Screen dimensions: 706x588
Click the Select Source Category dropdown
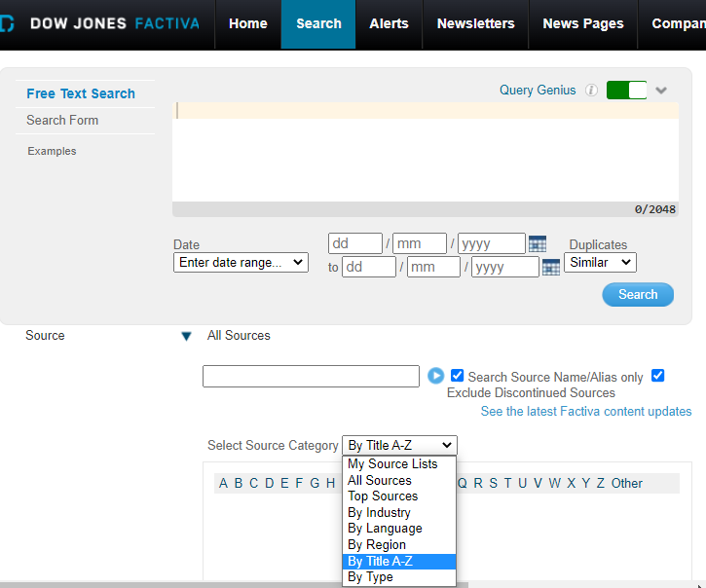[399, 445]
